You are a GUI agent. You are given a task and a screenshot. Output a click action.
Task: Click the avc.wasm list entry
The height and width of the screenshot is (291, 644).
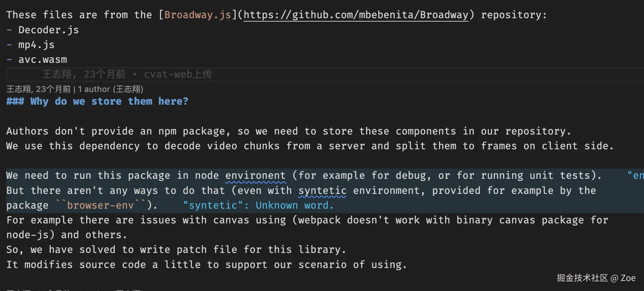pyautogui.click(x=43, y=59)
